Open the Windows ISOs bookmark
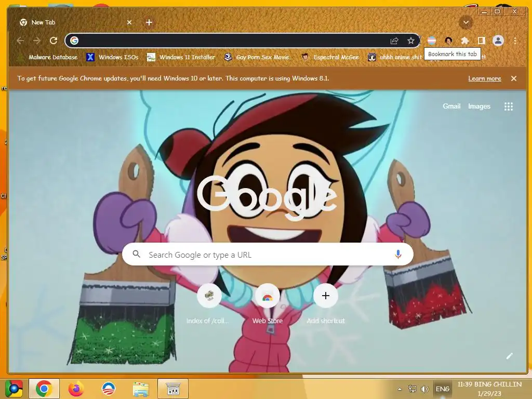 pos(112,57)
